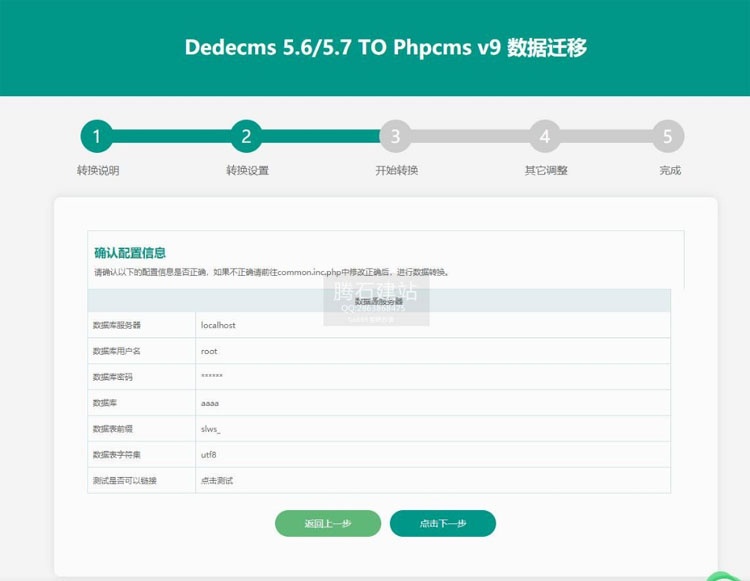Click the 确认配置信息 heading
This screenshot has width=750, height=581.
130,253
